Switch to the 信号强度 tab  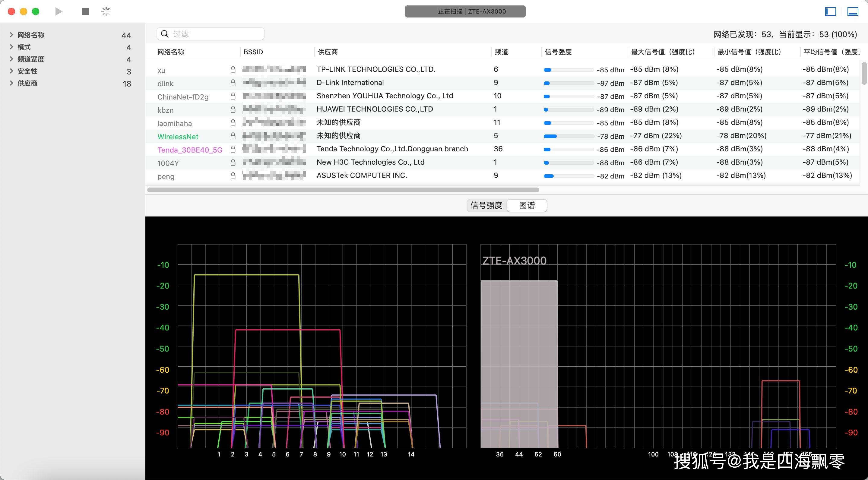point(486,205)
